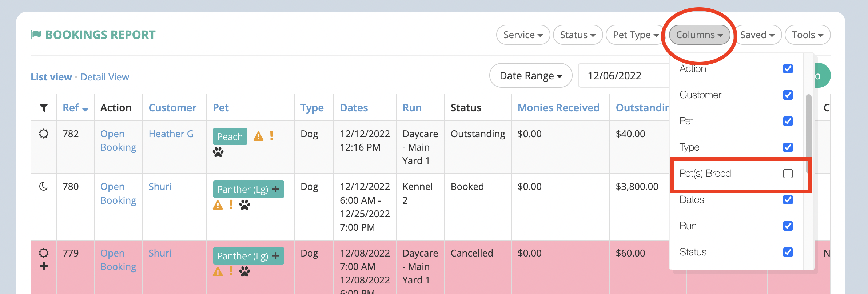
Task: Uncheck the Action column checkbox
Action: [788, 69]
